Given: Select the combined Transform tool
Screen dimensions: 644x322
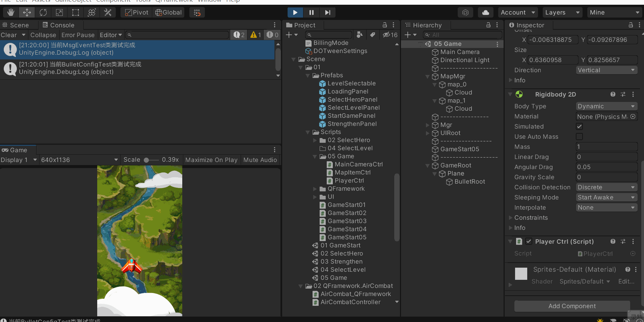Looking at the screenshot, I should click(x=92, y=12).
